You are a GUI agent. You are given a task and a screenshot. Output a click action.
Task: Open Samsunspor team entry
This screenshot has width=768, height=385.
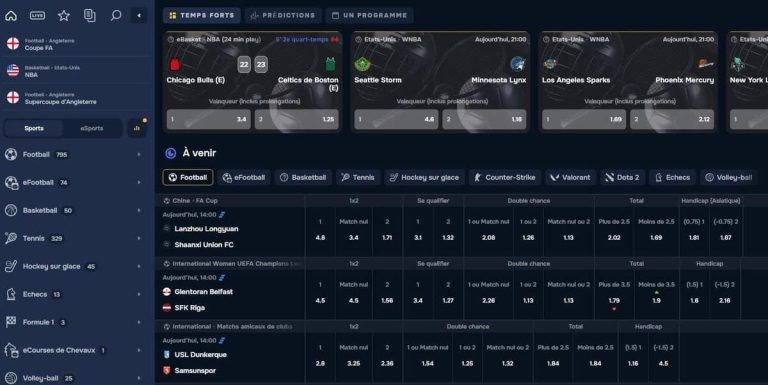tap(195, 371)
